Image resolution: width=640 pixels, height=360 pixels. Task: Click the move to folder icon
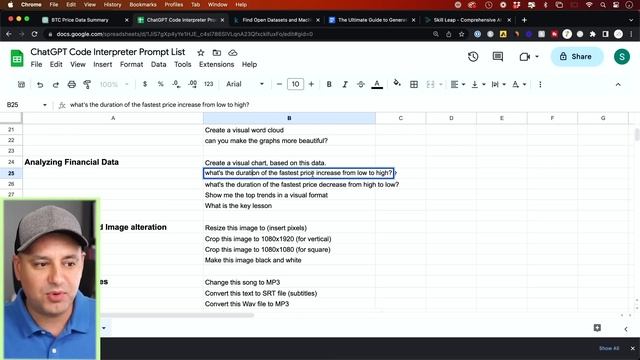click(x=217, y=53)
